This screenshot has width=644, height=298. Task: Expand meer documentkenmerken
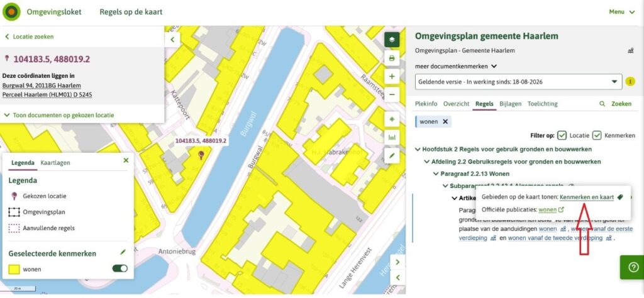tap(456, 66)
